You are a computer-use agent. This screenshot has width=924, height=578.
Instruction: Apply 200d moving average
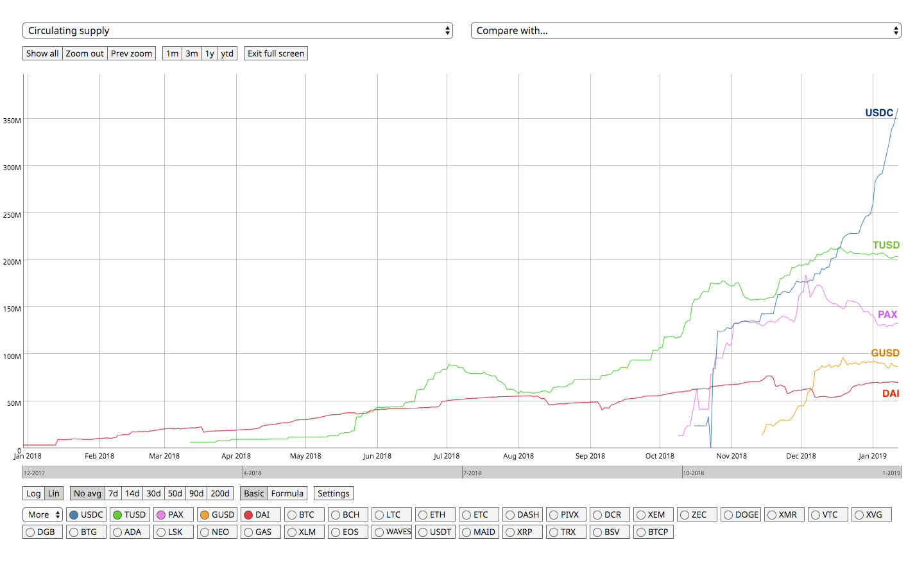(220, 493)
